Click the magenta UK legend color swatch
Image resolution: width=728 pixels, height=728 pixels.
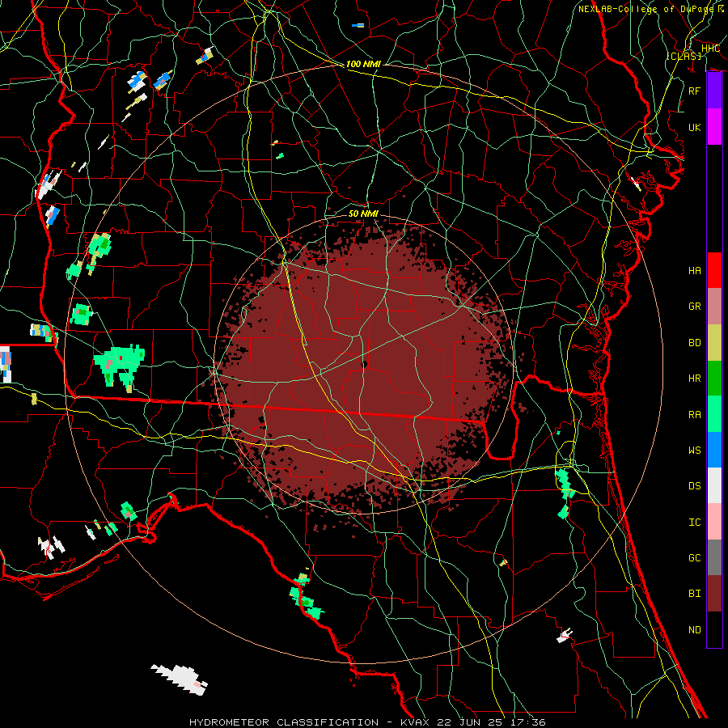(x=714, y=127)
